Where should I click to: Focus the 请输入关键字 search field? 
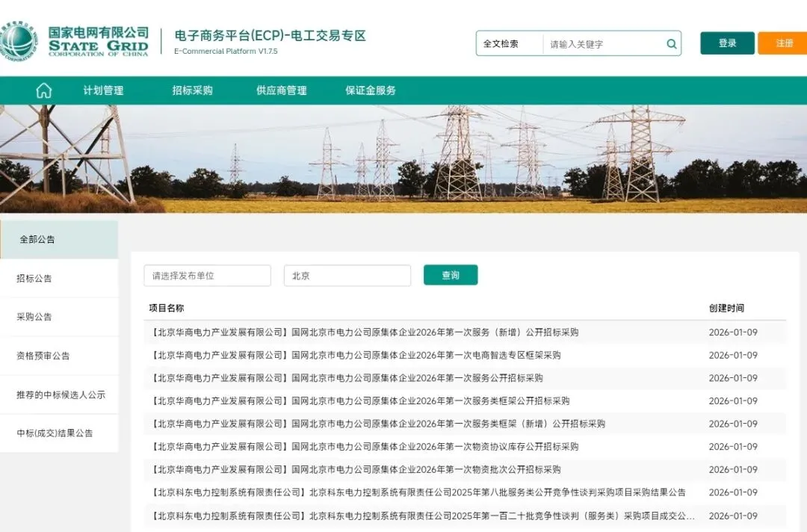tap(605, 44)
